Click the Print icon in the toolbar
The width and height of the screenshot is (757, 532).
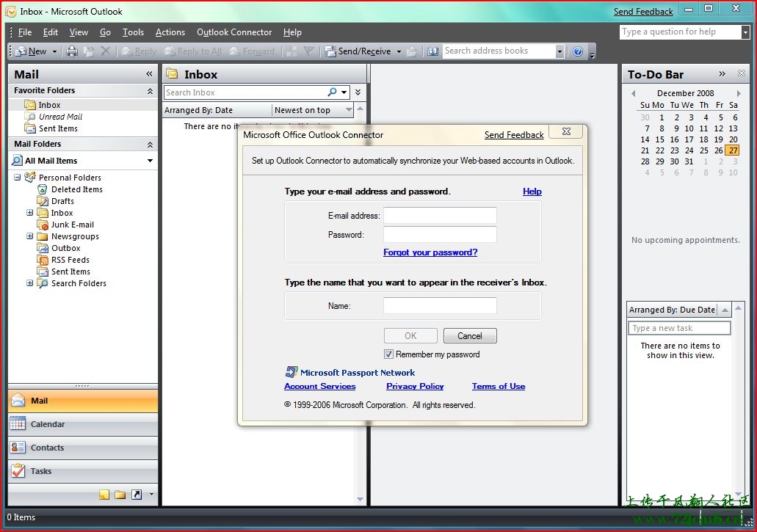click(x=72, y=51)
